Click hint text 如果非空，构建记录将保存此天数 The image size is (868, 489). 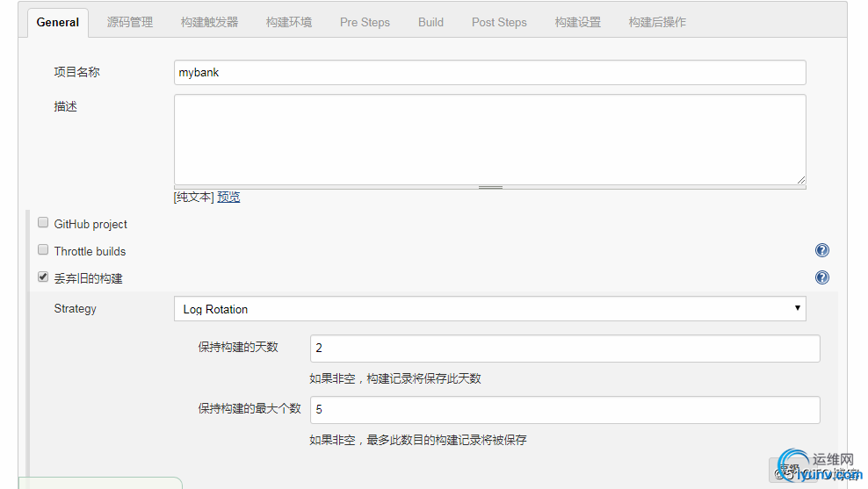(395, 379)
